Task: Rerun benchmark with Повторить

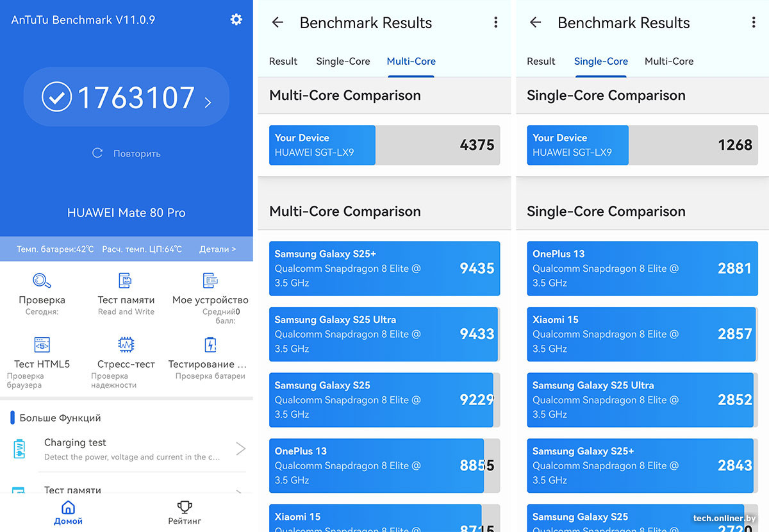Action: point(136,154)
